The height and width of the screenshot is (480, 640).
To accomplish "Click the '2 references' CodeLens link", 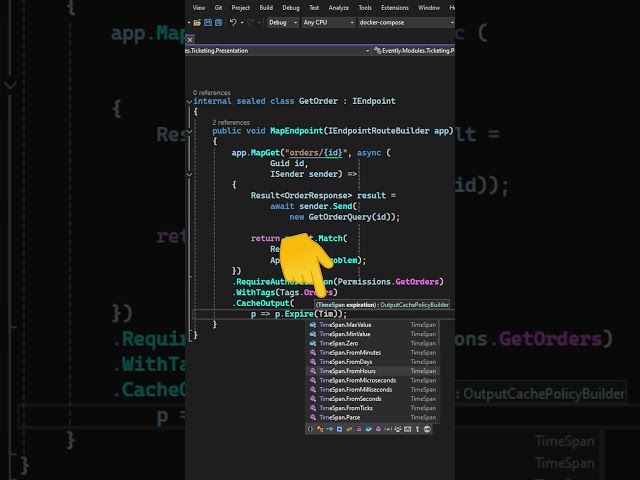I will (x=231, y=122).
